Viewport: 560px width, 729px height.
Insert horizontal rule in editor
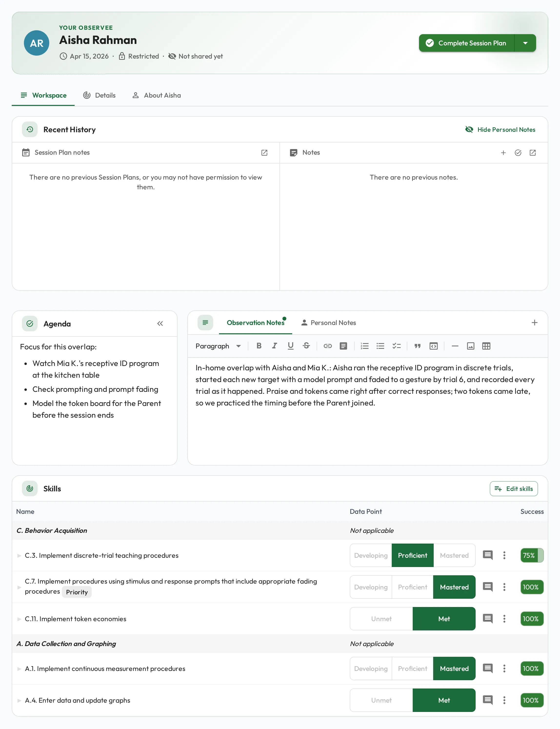[x=455, y=346]
